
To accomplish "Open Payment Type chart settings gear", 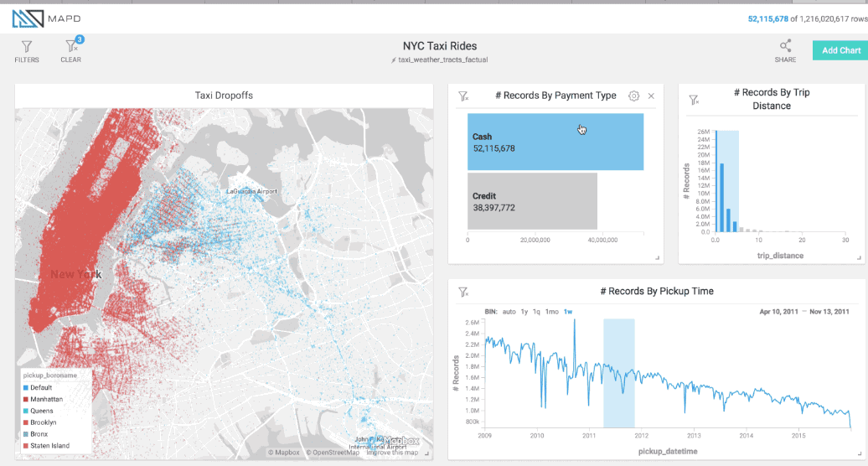I will [x=634, y=96].
